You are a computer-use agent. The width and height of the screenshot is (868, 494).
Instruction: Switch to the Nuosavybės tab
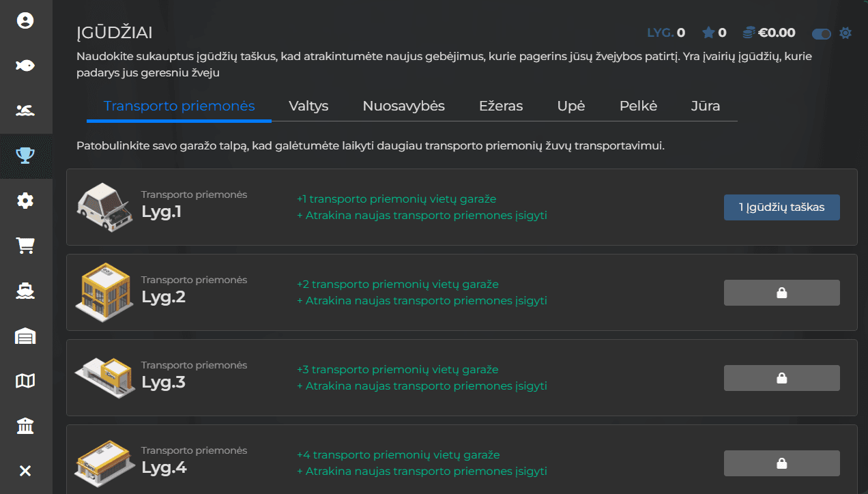pyautogui.click(x=403, y=106)
